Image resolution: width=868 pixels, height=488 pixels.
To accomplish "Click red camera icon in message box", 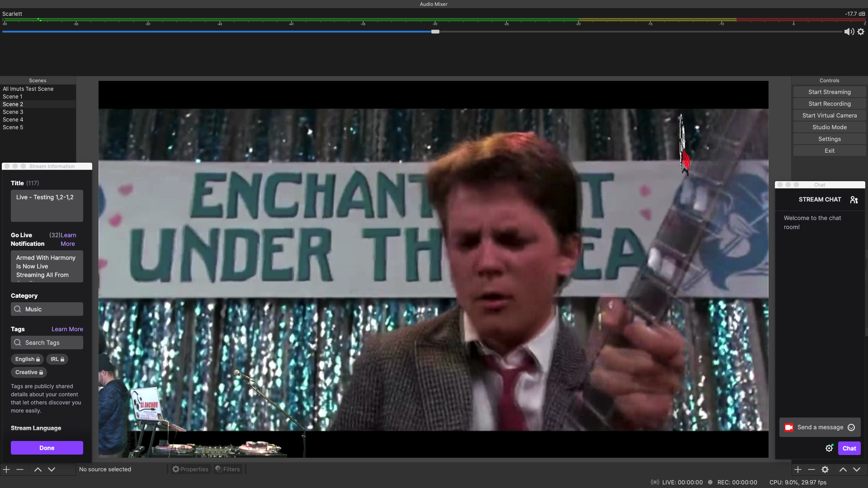I will click(x=789, y=427).
